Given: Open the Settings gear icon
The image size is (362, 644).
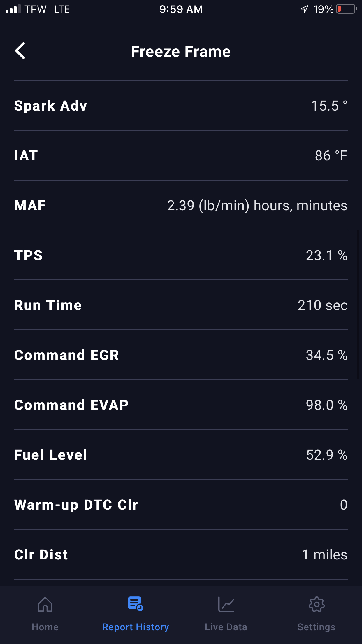Looking at the screenshot, I should (x=317, y=604).
